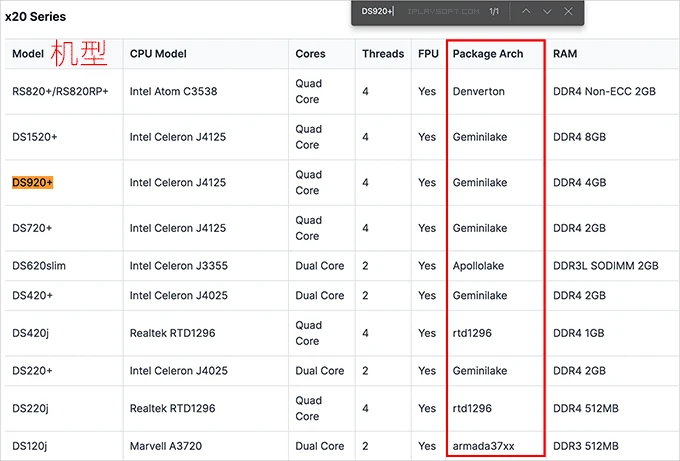Go to next match in find bar
This screenshot has width=680, height=461.
tap(547, 11)
